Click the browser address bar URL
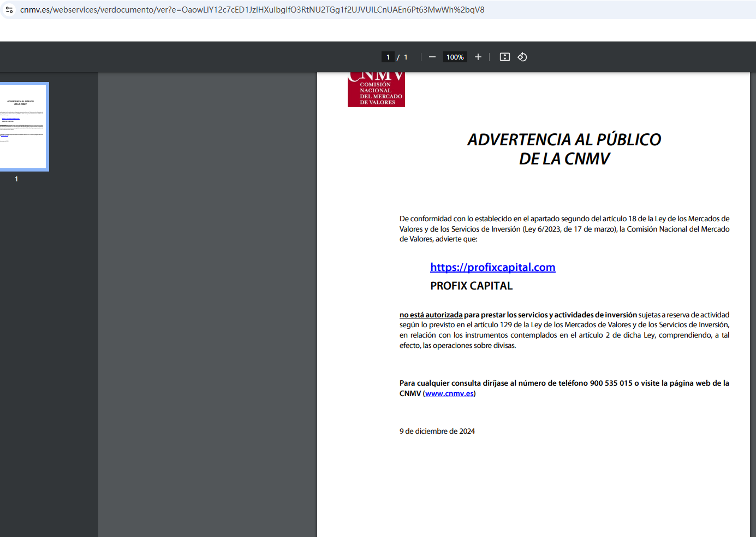756x537 pixels. pos(252,10)
